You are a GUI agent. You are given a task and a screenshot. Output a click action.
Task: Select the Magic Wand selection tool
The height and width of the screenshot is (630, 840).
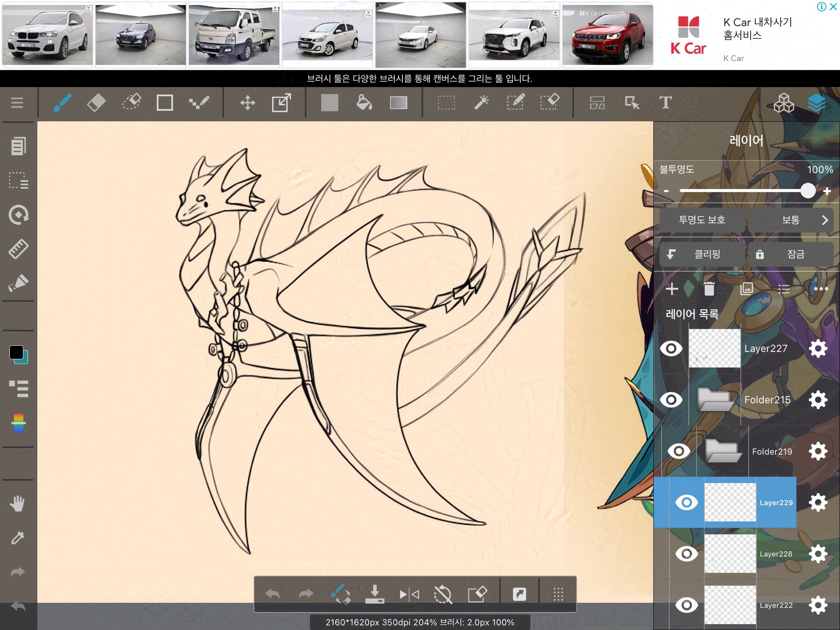point(481,103)
